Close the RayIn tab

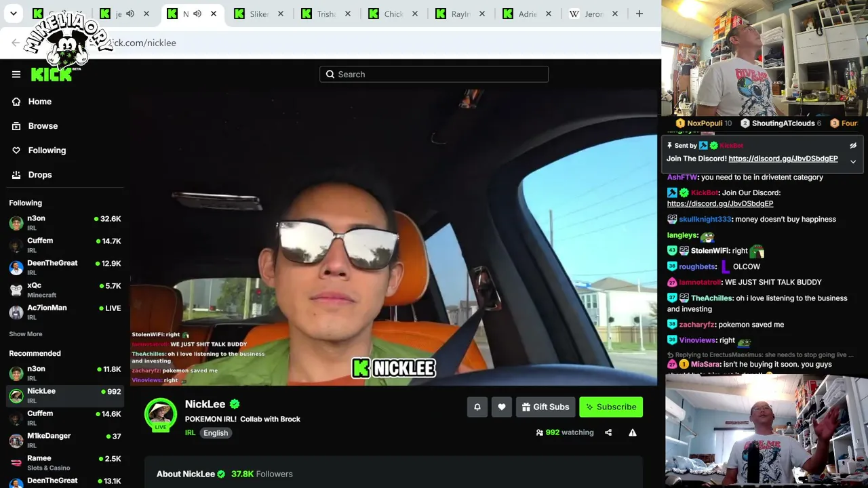coord(482,14)
